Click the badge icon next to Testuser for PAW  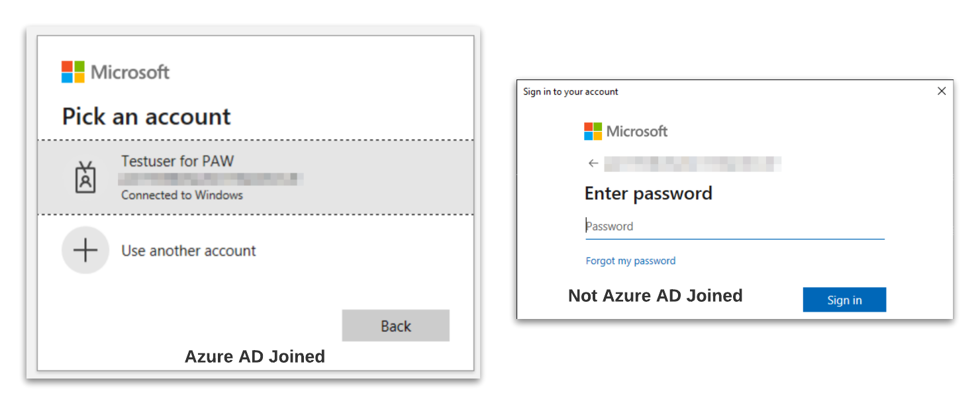85,177
